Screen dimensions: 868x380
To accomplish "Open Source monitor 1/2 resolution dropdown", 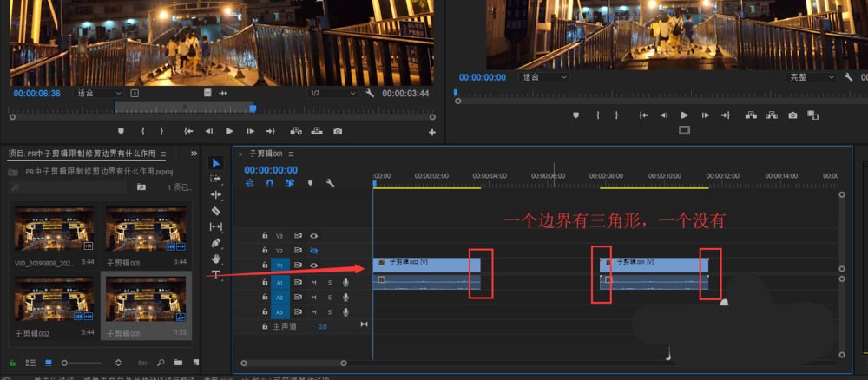I will click(x=333, y=93).
